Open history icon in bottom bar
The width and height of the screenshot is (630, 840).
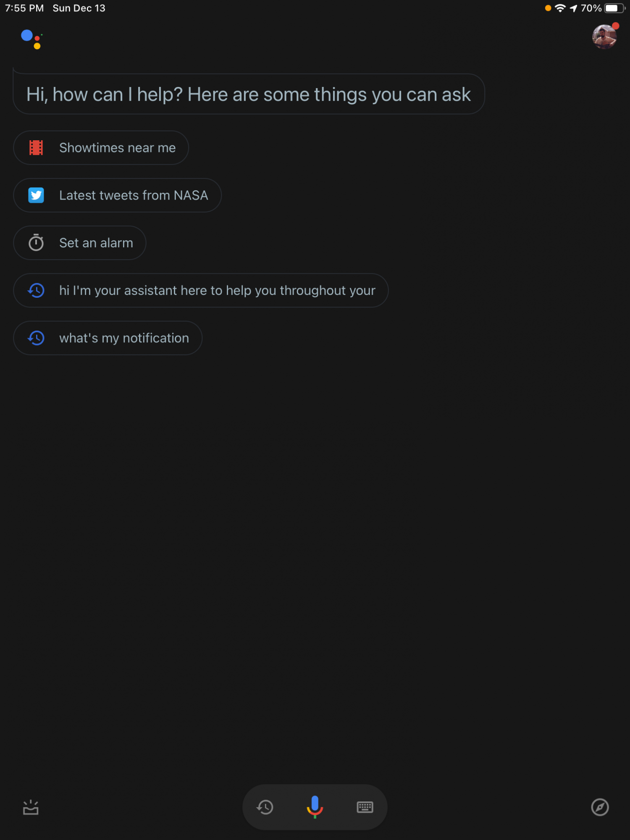(x=265, y=807)
